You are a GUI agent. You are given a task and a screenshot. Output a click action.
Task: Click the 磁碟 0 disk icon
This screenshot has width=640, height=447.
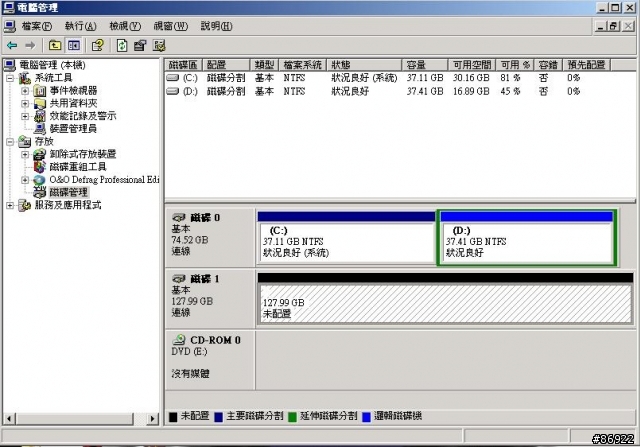point(179,218)
